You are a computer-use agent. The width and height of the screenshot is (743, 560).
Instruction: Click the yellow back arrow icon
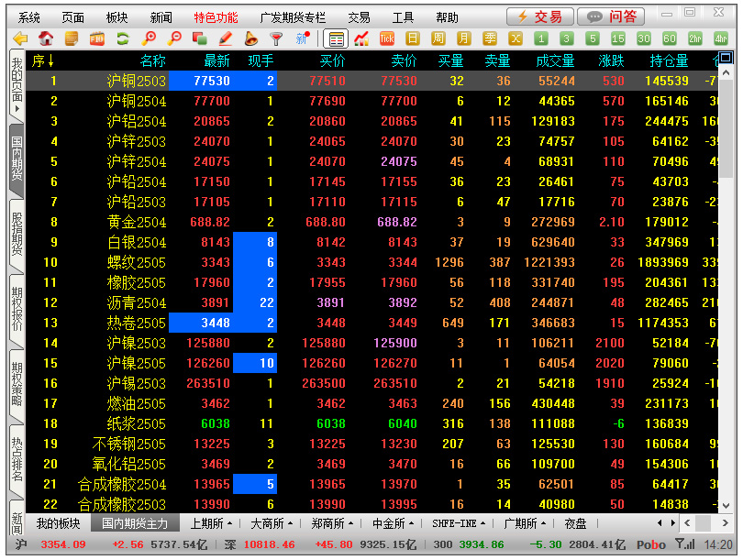20,38
